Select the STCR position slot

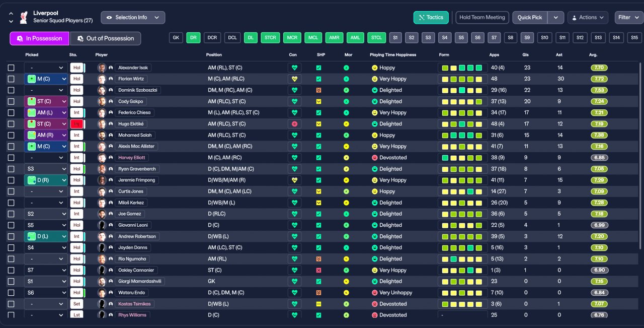coord(270,38)
